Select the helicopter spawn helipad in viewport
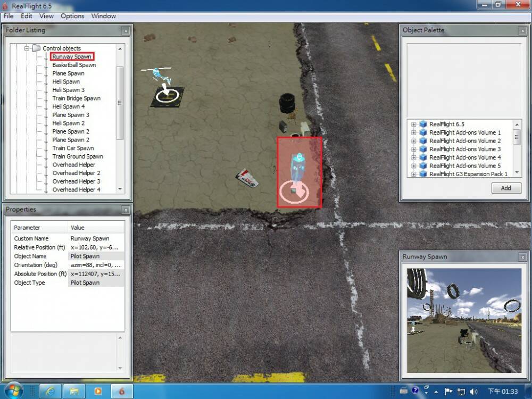The image size is (532, 399). click(167, 96)
